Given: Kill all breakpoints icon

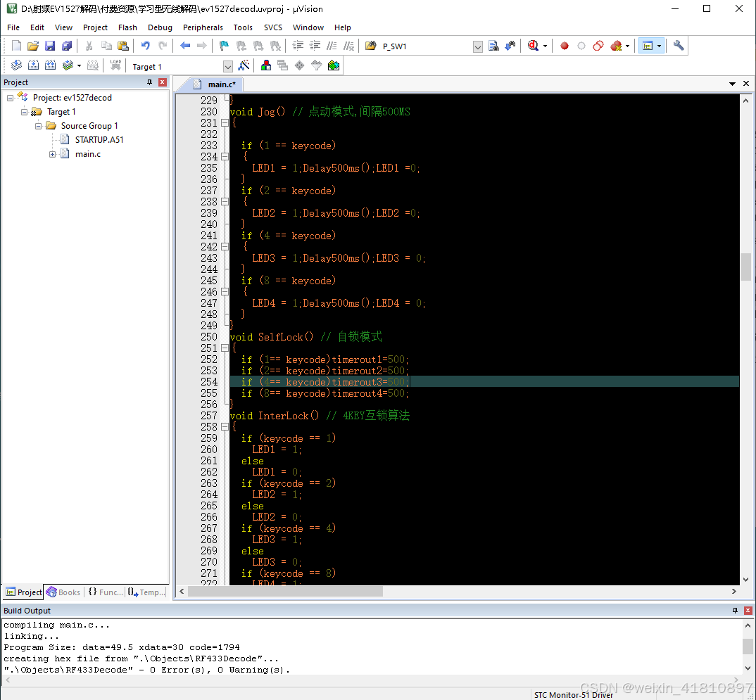Looking at the screenshot, I should [x=616, y=46].
